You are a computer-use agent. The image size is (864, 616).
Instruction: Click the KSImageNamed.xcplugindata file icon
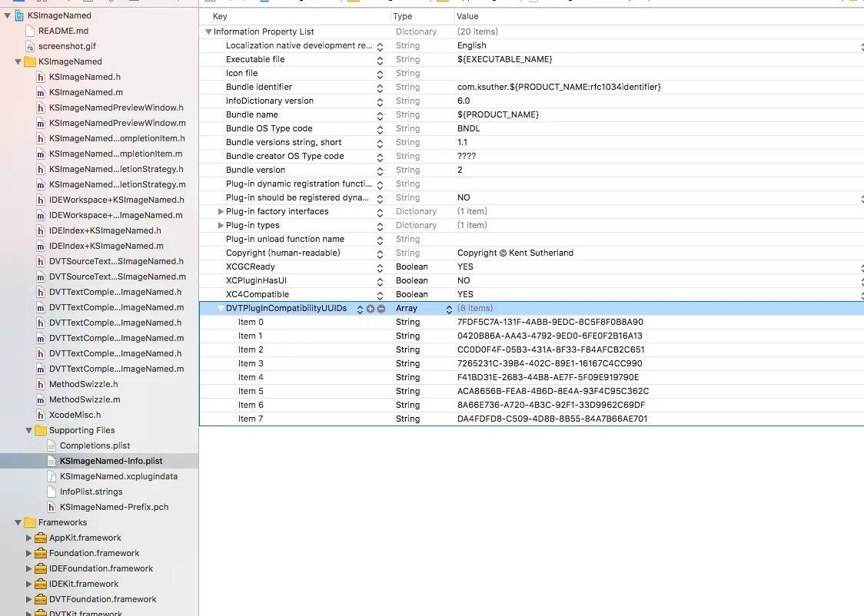click(x=52, y=476)
